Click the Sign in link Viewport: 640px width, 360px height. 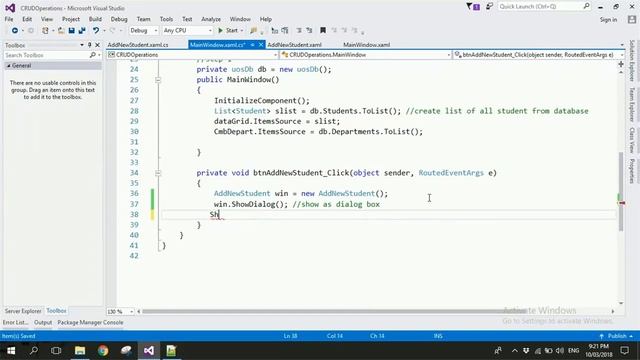click(608, 20)
